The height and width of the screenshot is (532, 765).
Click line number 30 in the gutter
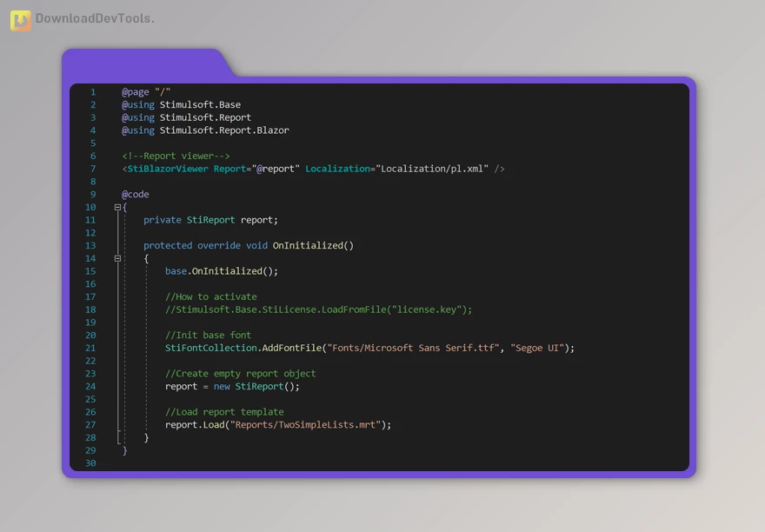coord(90,463)
